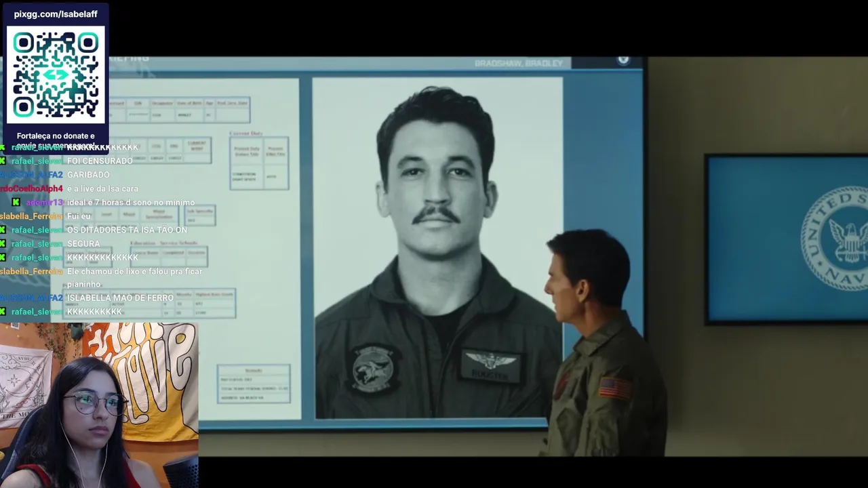Click the round close icon above the portrait

[x=623, y=60]
